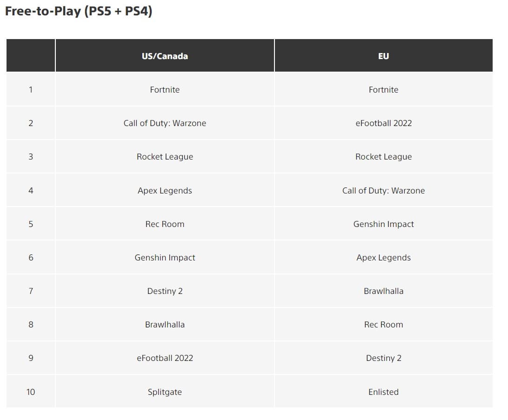The height and width of the screenshot is (420, 508).
Task: Click Brawlhalla in the EU column
Action: point(383,291)
